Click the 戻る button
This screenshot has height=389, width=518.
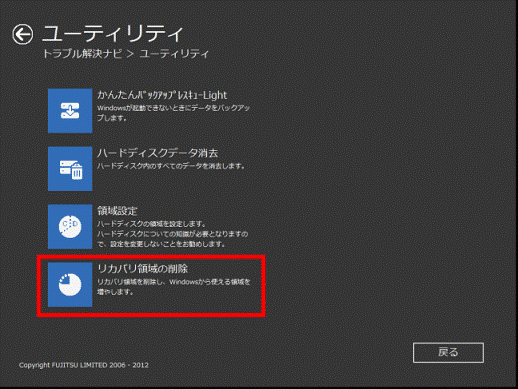click(x=448, y=352)
